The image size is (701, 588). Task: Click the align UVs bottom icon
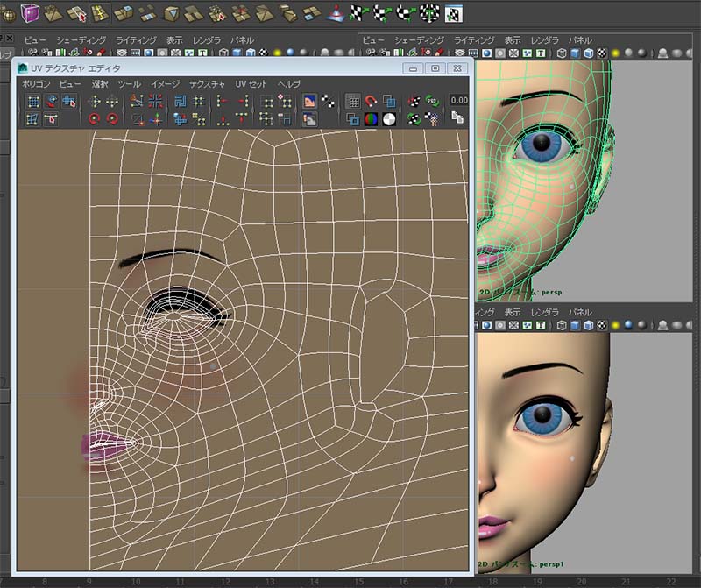tap(223, 119)
